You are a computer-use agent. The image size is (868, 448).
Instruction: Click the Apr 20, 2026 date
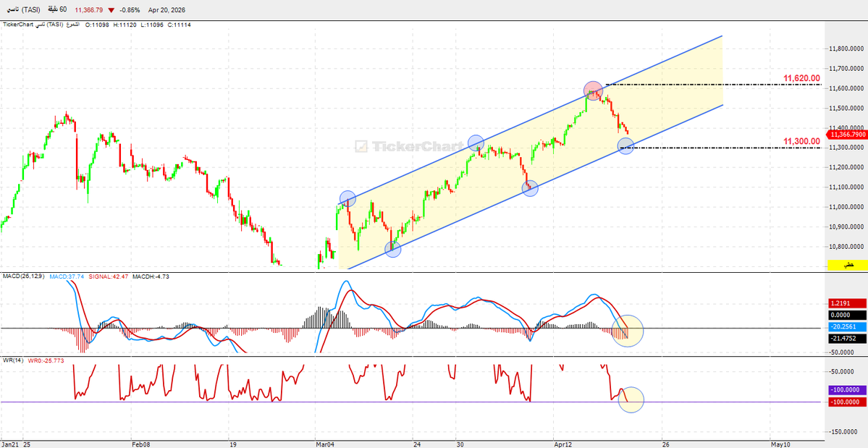168,10
